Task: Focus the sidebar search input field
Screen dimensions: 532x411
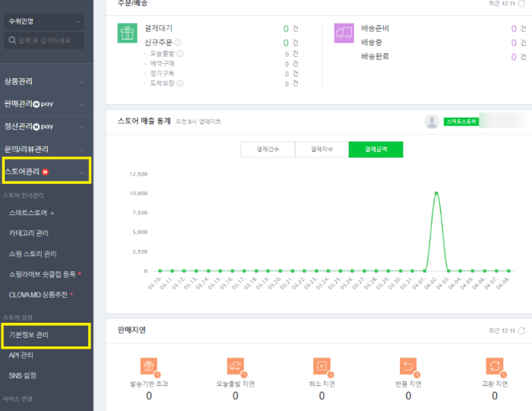Action: click(x=44, y=40)
